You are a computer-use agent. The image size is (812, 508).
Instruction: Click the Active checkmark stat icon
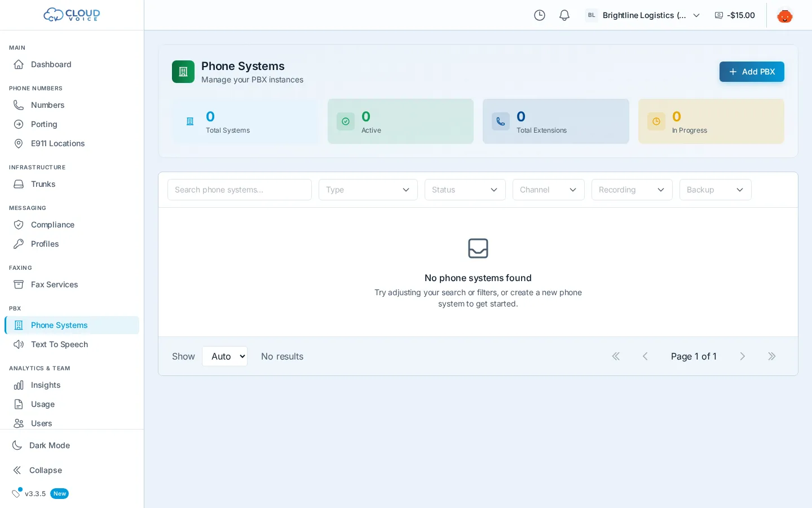click(x=346, y=121)
